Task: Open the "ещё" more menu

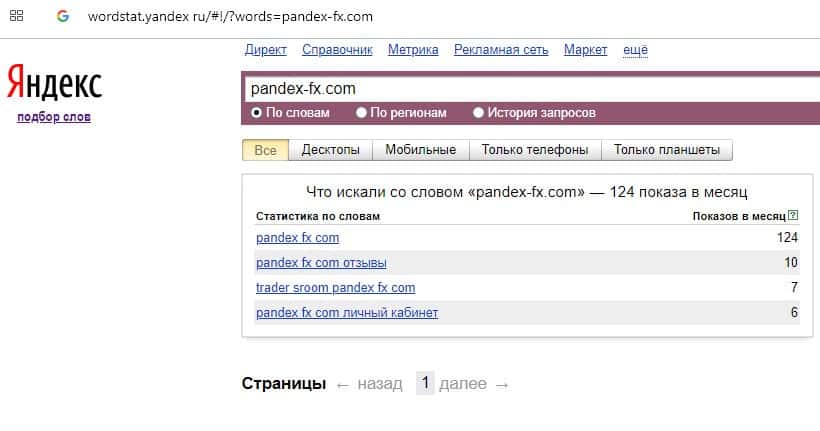Action: [x=635, y=50]
